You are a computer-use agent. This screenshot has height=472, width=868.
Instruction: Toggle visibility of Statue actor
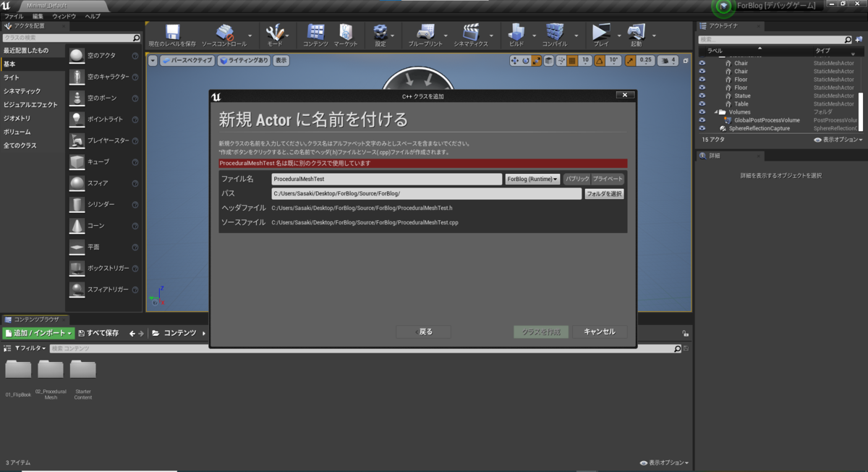(x=702, y=96)
